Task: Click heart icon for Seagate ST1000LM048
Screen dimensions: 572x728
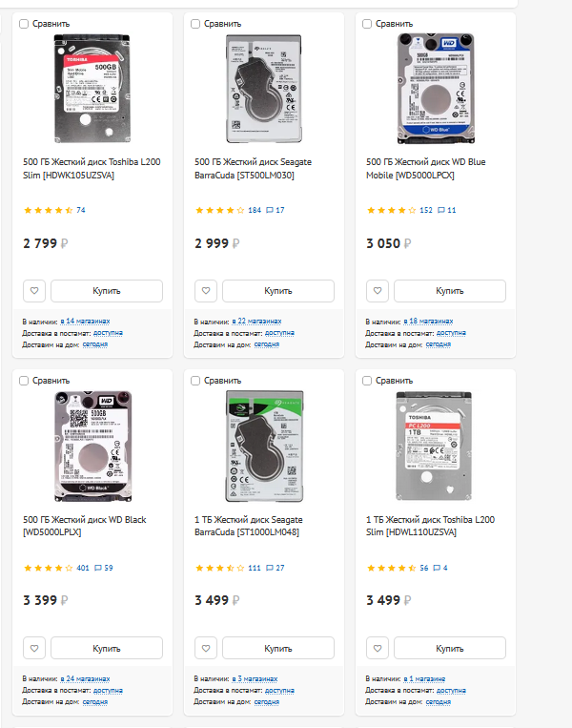Action: pyautogui.click(x=205, y=648)
